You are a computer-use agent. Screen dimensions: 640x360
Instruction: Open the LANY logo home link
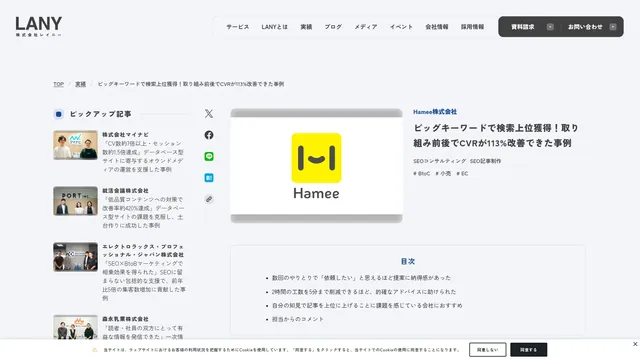[x=39, y=27]
